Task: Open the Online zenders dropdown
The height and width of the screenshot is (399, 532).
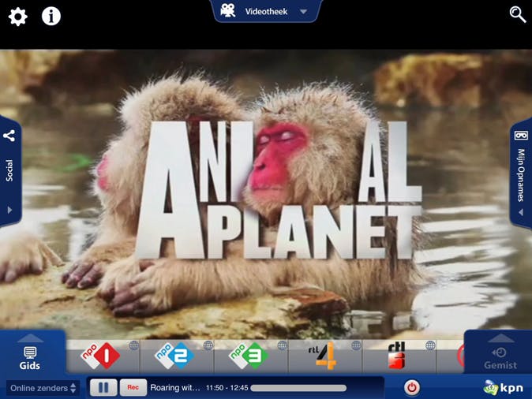Action: pyautogui.click(x=43, y=388)
